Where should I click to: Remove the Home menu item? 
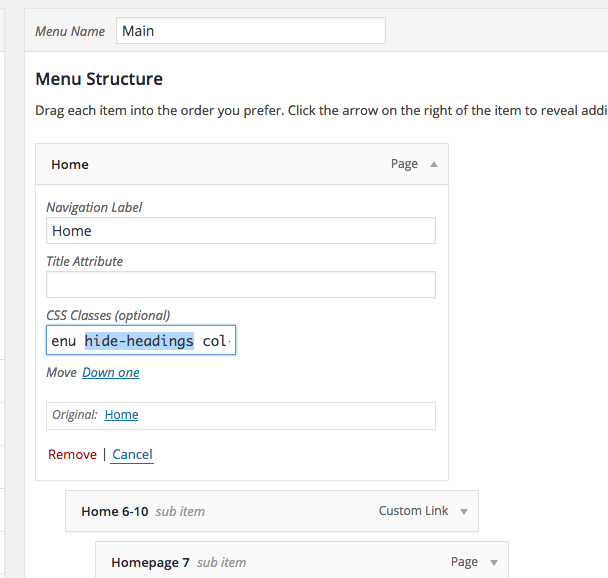pyautogui.click(x=72, y=454)
